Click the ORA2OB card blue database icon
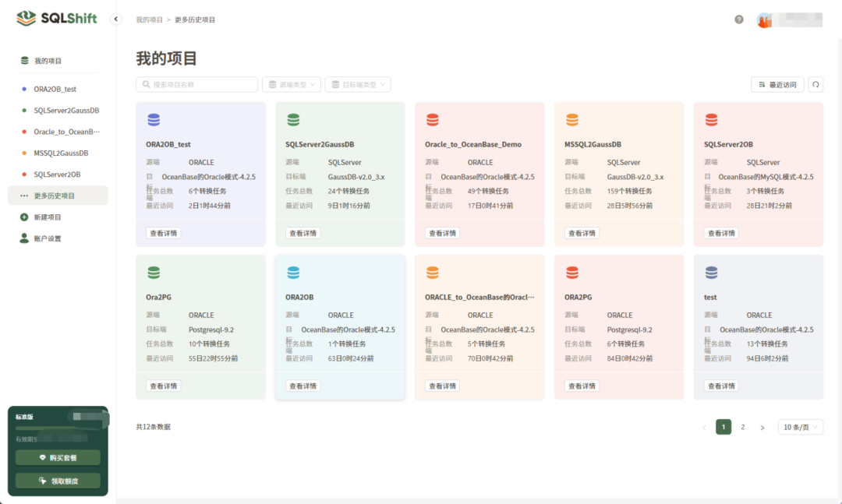 pyautogui.click(x=293, y=273)
